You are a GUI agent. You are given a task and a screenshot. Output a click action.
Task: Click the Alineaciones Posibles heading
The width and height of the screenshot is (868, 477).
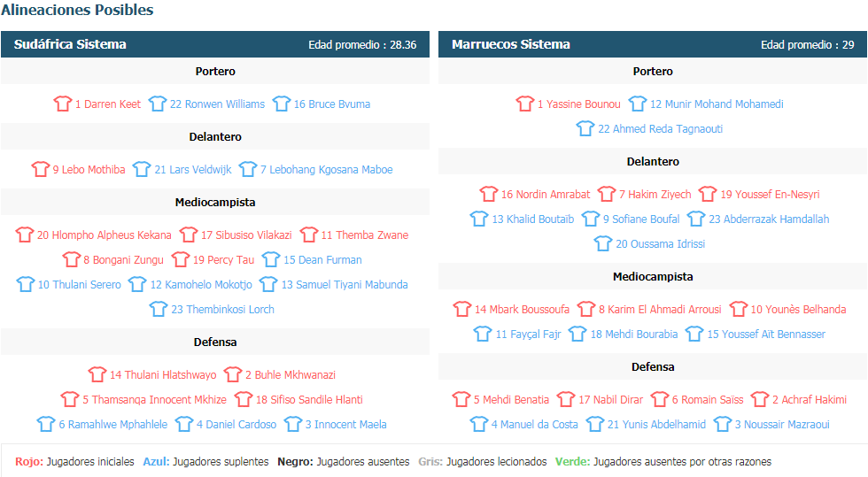point(78,10)
